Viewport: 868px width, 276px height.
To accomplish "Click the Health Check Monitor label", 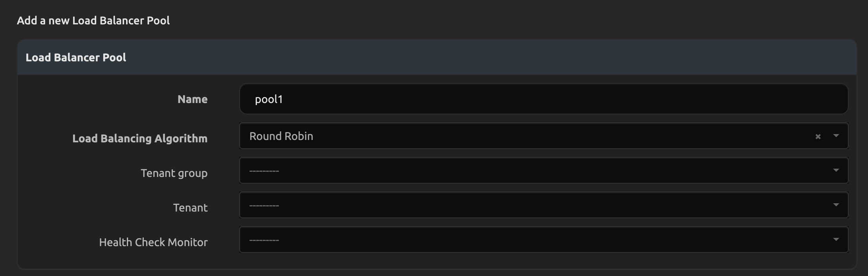I will click(x=153, y=242).
